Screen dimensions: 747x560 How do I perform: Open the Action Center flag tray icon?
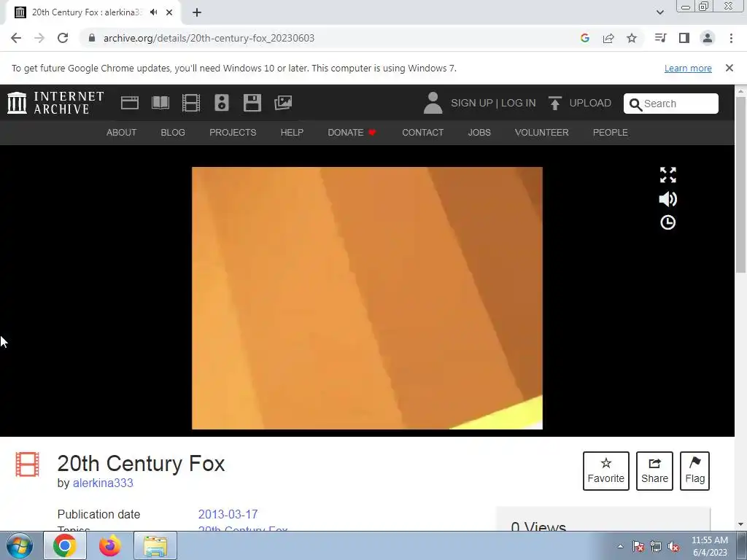(638, 547)
